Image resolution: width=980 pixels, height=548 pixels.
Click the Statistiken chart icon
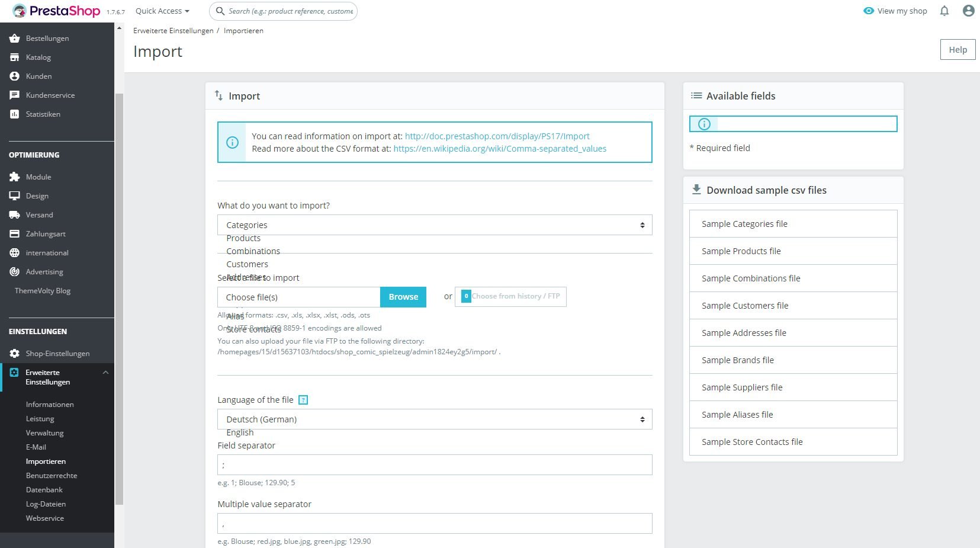[x=15, y=114]
